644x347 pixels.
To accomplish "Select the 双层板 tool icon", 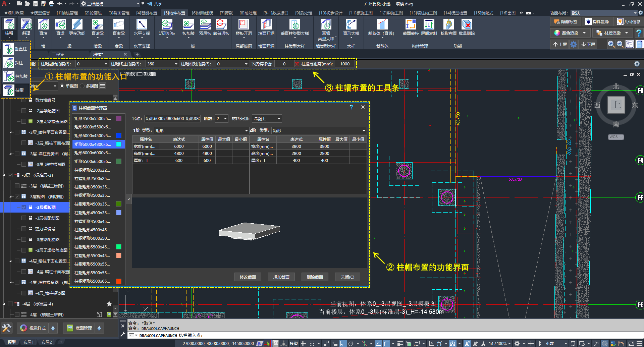I will 205,24.
